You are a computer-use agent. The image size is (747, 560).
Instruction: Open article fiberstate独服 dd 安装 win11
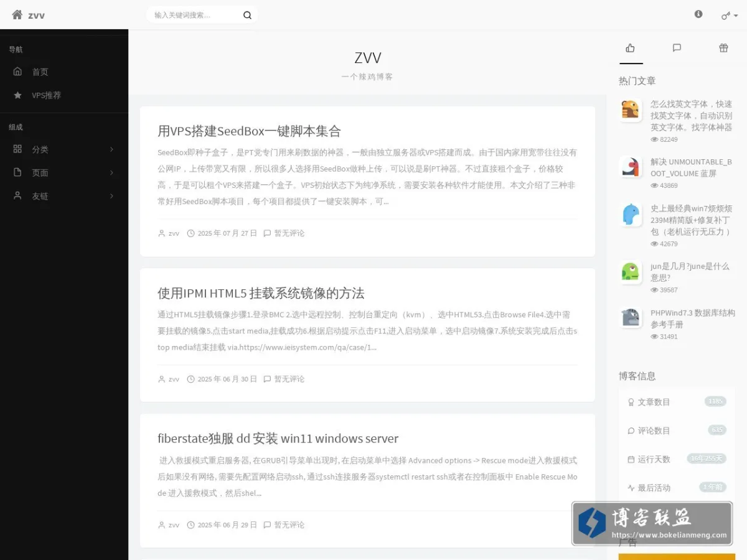tap(278, 439)
